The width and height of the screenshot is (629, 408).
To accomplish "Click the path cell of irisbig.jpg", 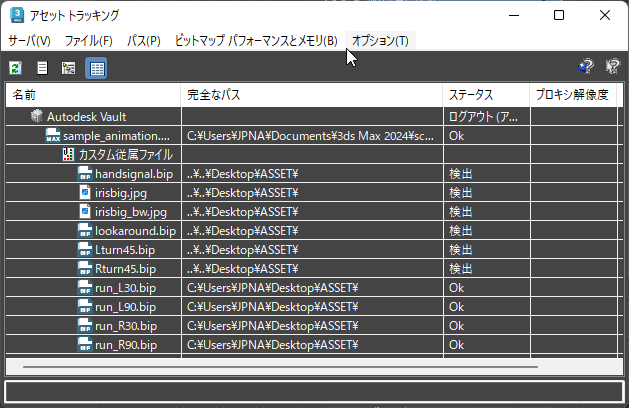I will 312,193.
